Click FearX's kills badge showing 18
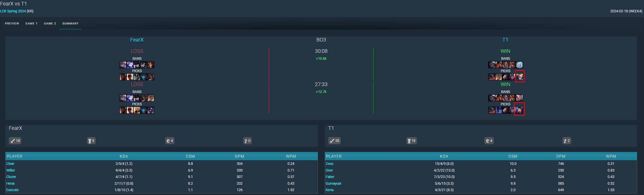This screenshot has height=195, width=644. click(15, 141)
